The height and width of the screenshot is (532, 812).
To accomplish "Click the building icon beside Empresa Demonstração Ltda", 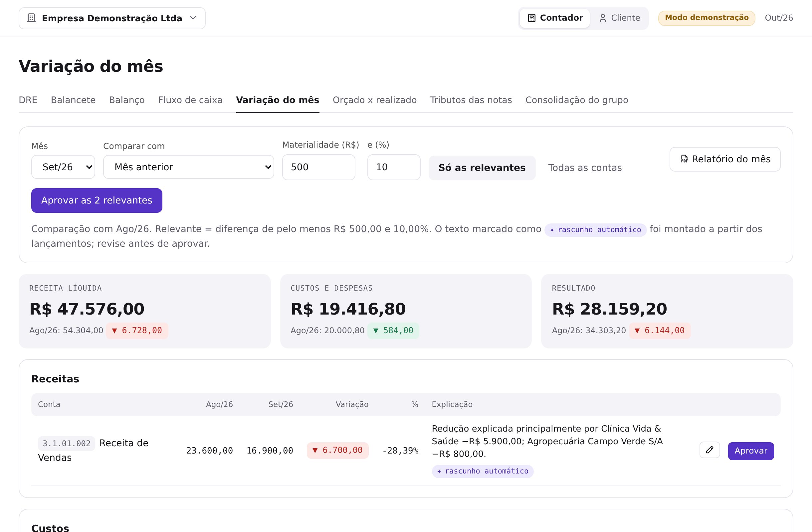I will [31, 18].
